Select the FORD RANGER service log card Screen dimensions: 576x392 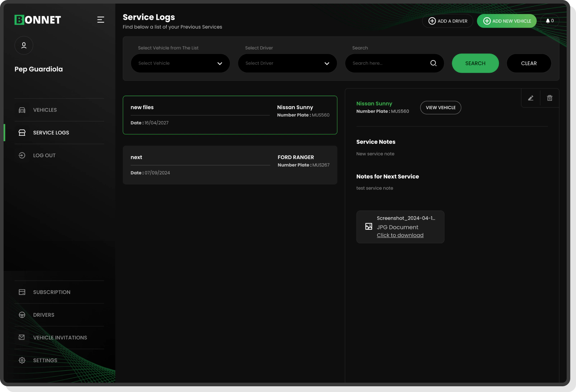click(230, 165)
